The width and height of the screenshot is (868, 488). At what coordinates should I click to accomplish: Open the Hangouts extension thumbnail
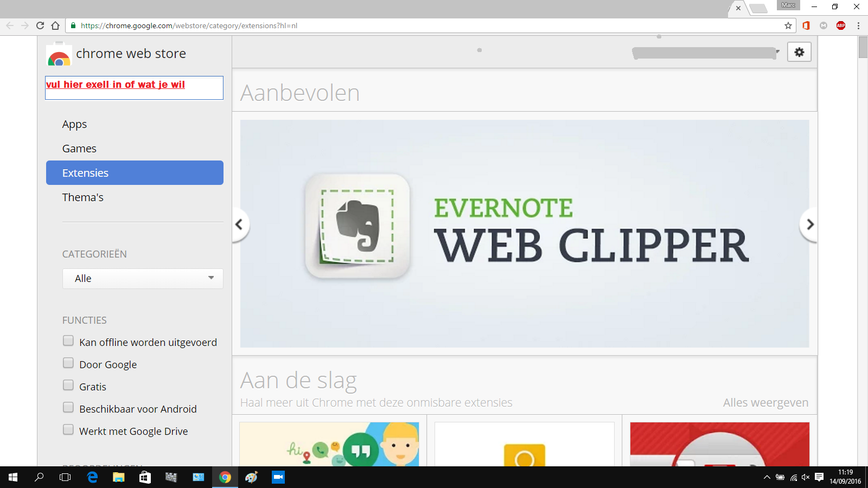click(329, 444)
